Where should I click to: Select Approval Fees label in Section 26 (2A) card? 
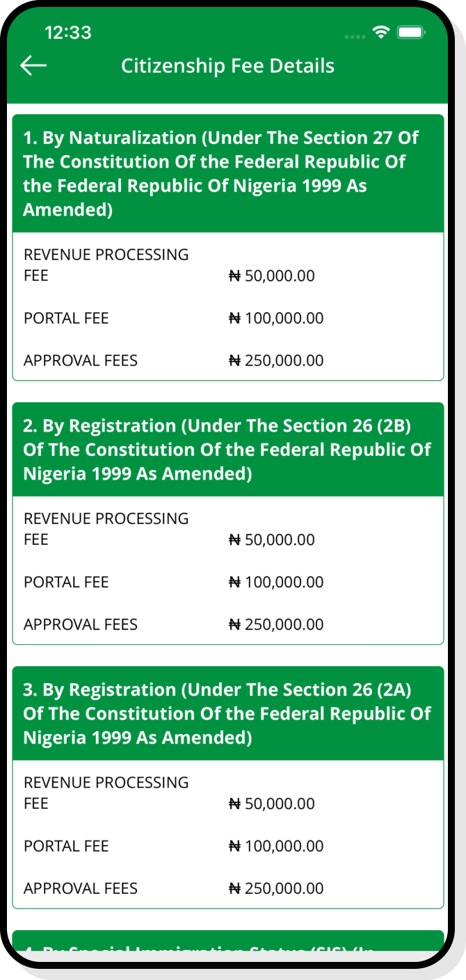click(x=81, y=889)
